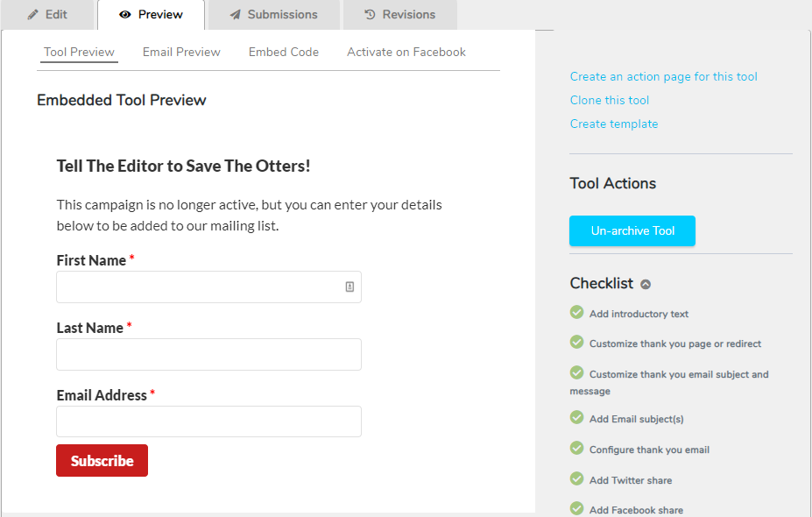Click green check beside Add Twitter share
This screenshot has width=812, height=517.
(x=576, y=478)
